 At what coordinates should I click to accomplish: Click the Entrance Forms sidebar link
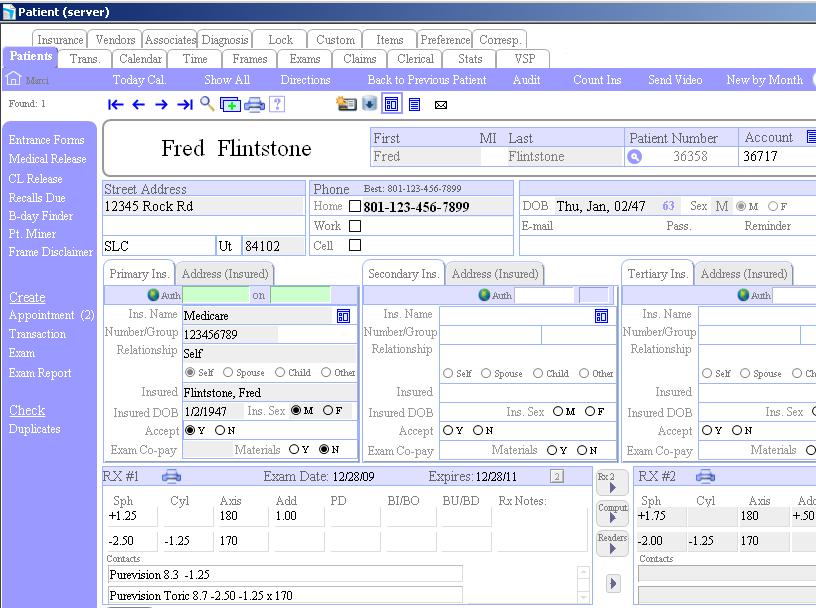click(x=46, y=140)
